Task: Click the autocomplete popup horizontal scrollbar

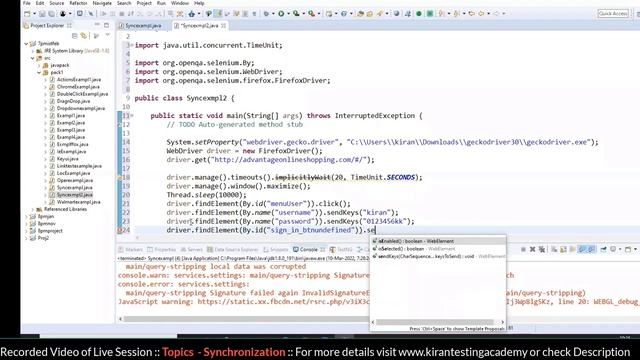Action: coord(435,322)
